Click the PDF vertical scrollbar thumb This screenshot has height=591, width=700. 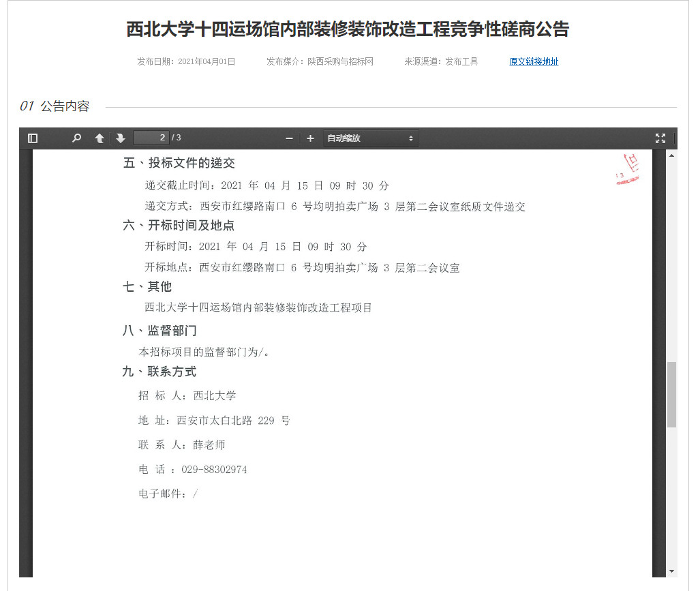(671, 394)
